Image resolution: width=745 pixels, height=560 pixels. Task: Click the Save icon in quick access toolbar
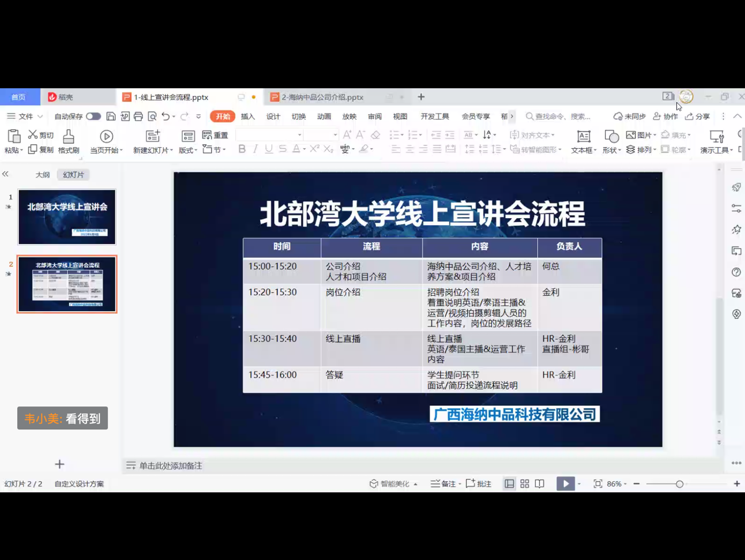(111, 116)
